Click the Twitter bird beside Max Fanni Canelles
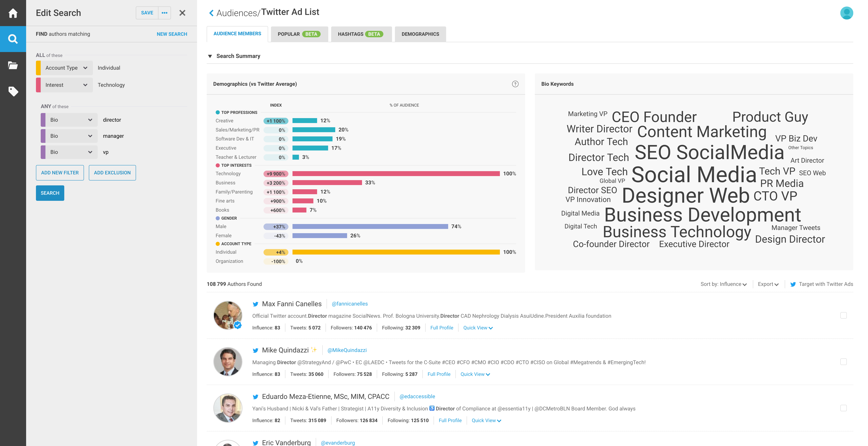Screen dimensions: 868x446 click(x=255, y=304)
